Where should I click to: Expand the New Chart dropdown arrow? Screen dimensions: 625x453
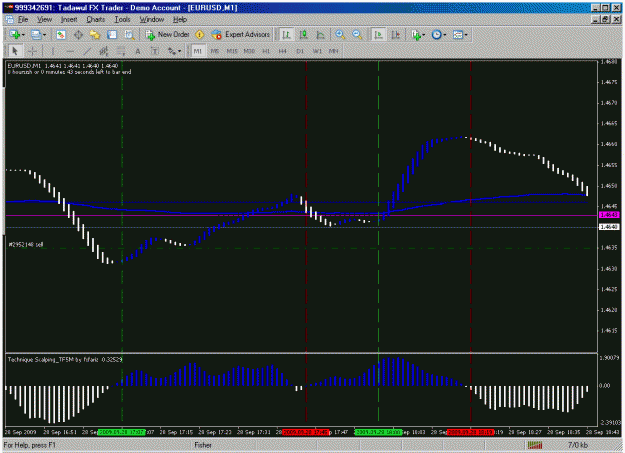click(x=24, y=35)
